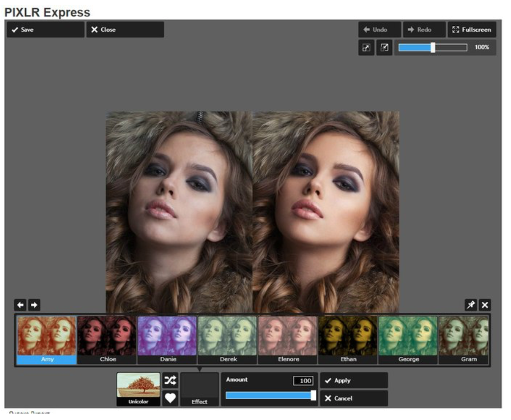Click the Amount value input field
Image resolution: width=511 pixels, height=420 pixels.
pyautogui.click(x=303, y=381)
